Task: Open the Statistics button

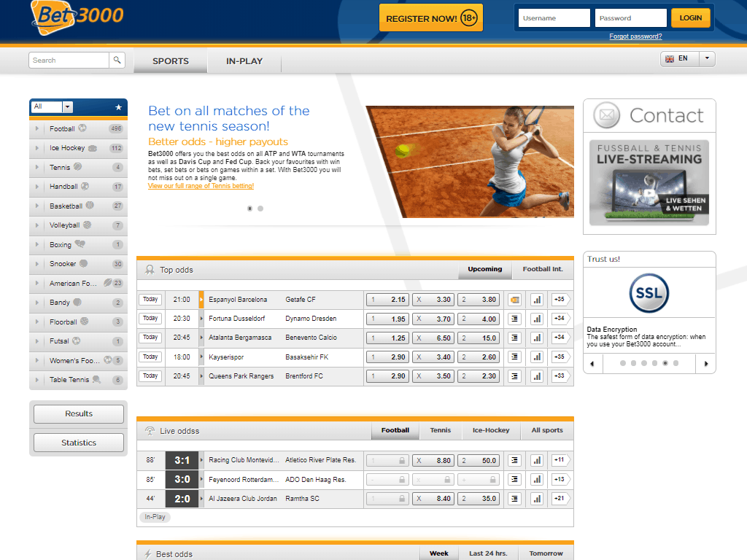Action: tap(79, 443)
